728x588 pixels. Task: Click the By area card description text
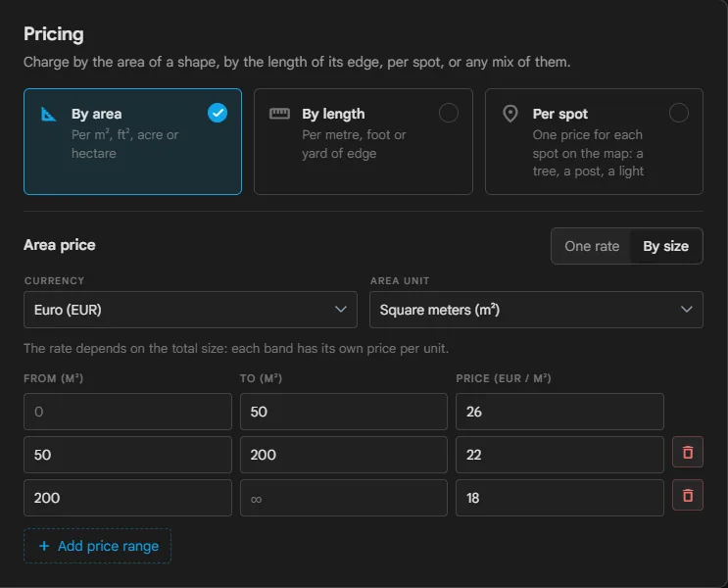point(124,144)
